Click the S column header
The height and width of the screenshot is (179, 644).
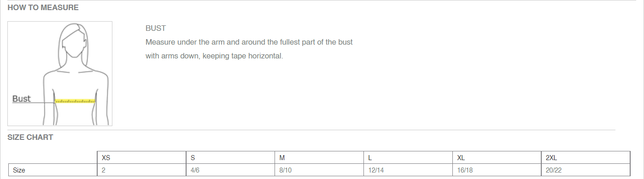click(x=231, y=157)
